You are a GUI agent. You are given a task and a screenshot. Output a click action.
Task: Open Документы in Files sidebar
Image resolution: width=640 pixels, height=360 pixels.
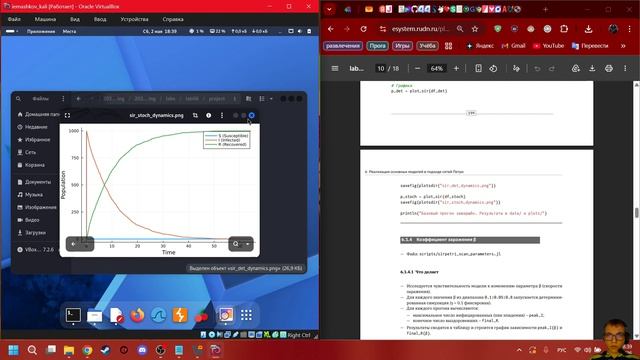(x=34, y=182)
